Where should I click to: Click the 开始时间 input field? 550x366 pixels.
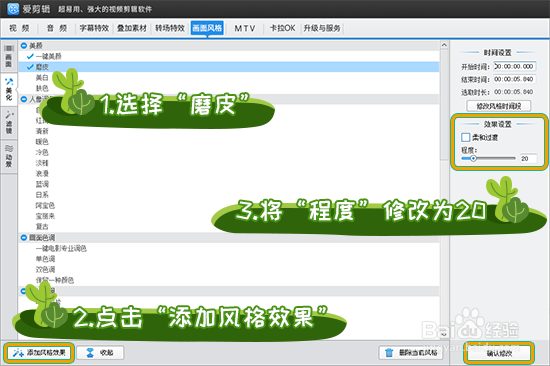pos(515,66)
